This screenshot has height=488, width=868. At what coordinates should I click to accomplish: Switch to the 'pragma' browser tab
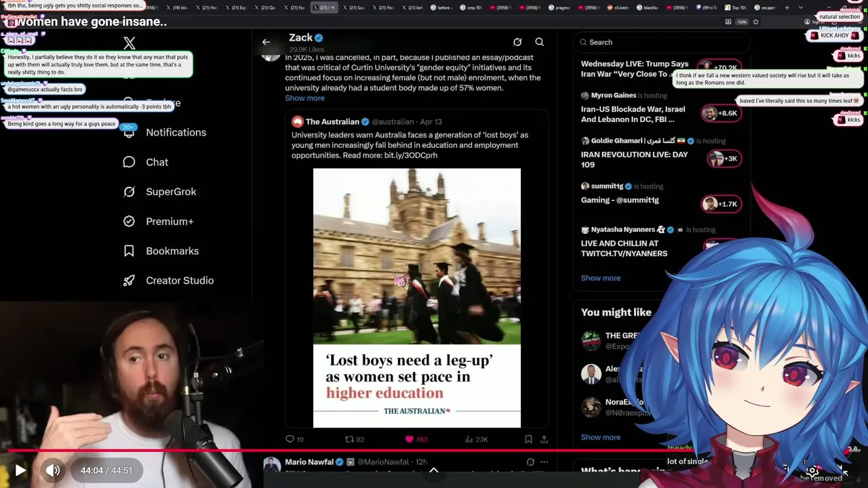click(559, 7)
